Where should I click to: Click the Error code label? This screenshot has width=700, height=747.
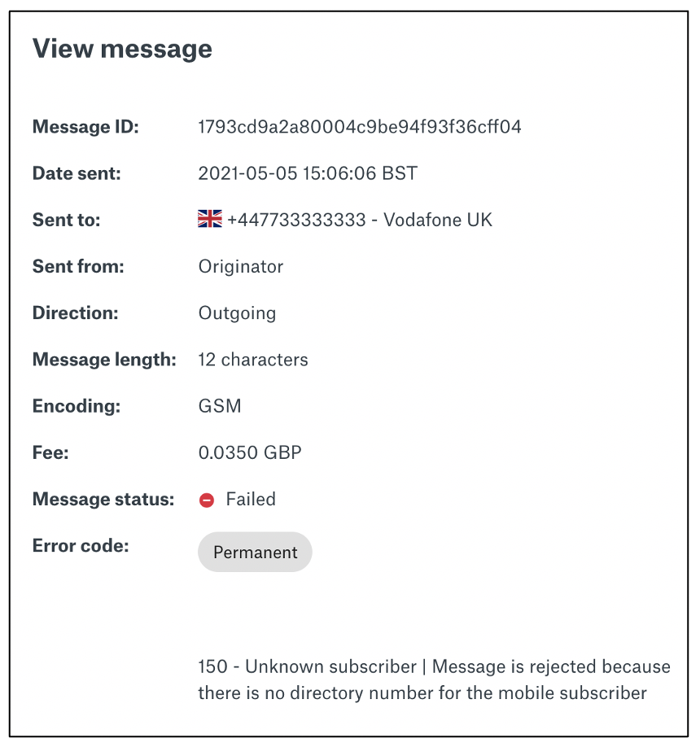81,546
